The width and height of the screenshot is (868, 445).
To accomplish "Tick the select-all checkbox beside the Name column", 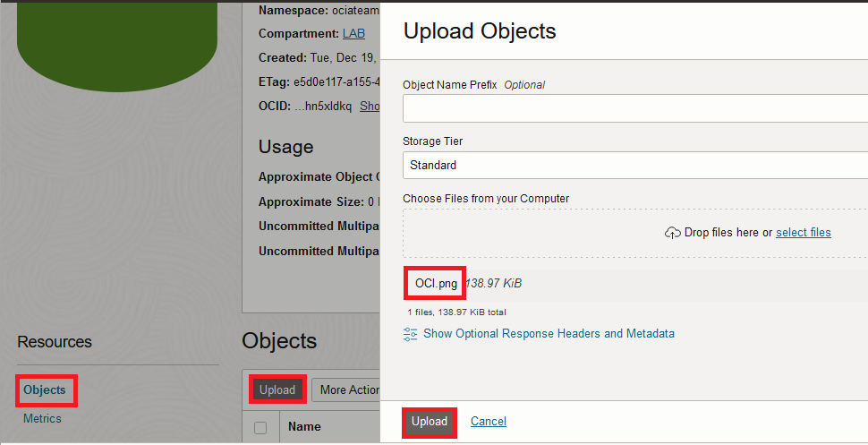I will click(260, 427).
